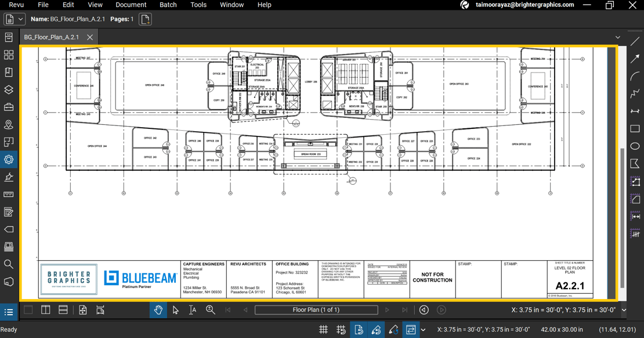Open the Floor Plan page dropdown

(316, 310)
